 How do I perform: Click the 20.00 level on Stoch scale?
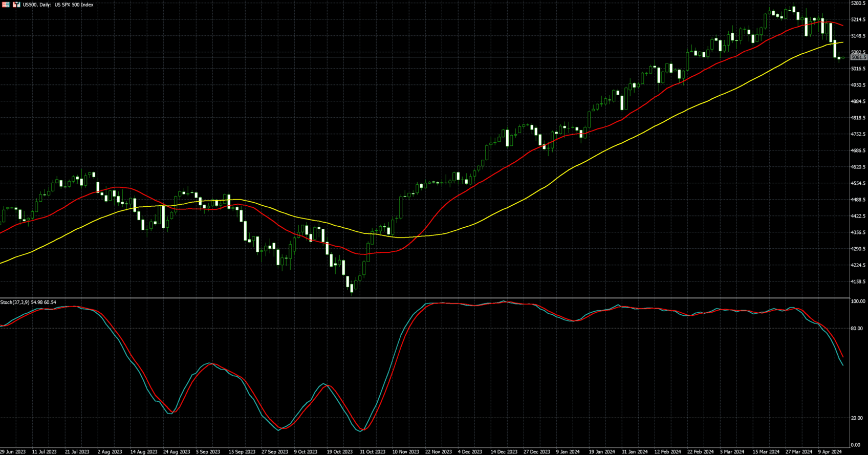(x=856, y=418)
